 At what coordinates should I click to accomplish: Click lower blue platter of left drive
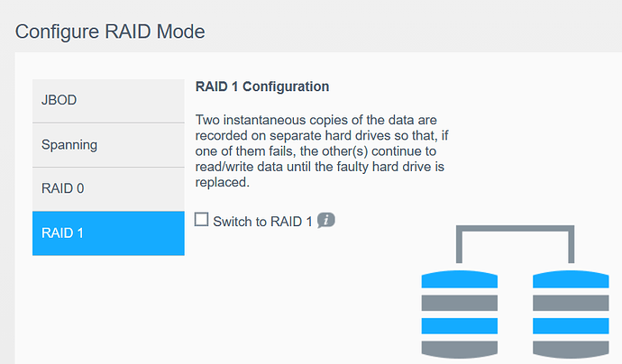pyautogui.click(x=459, y=325)
